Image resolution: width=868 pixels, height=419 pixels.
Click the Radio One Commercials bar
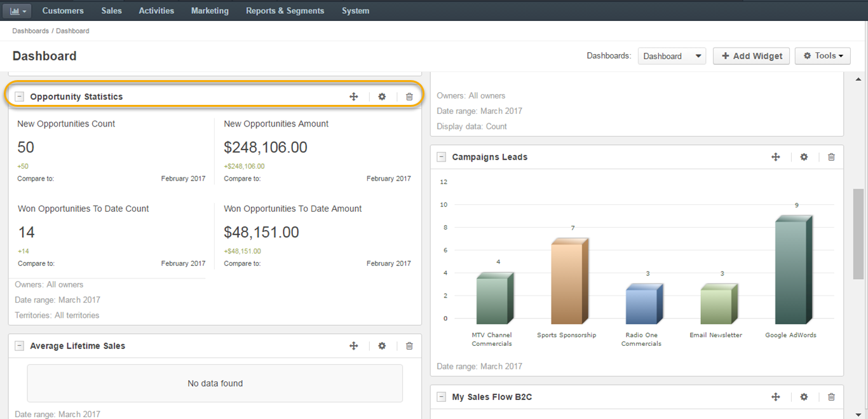click(644, 305)
